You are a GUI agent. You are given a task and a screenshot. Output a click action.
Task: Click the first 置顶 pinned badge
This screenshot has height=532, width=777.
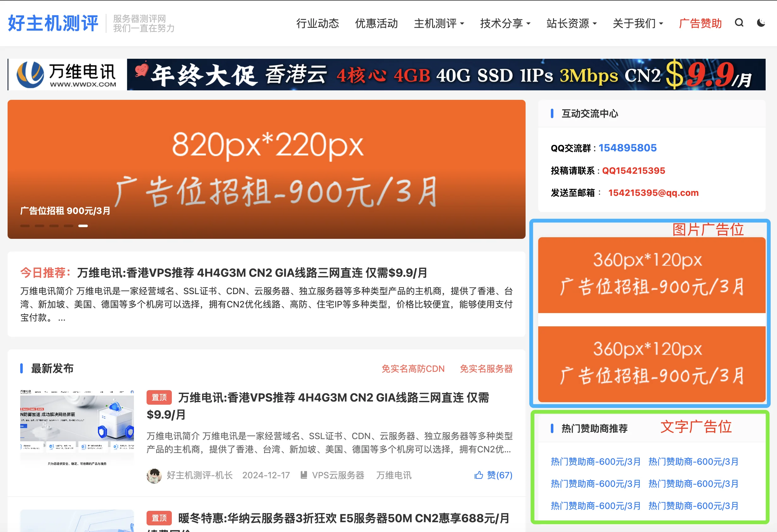159,398
